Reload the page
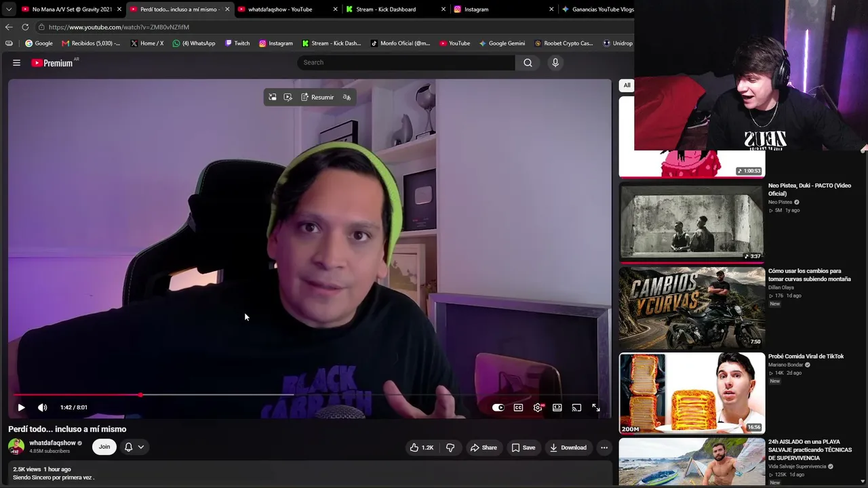Image resolution: width=868 pixels, height=488 pixels. click(25, 27)
